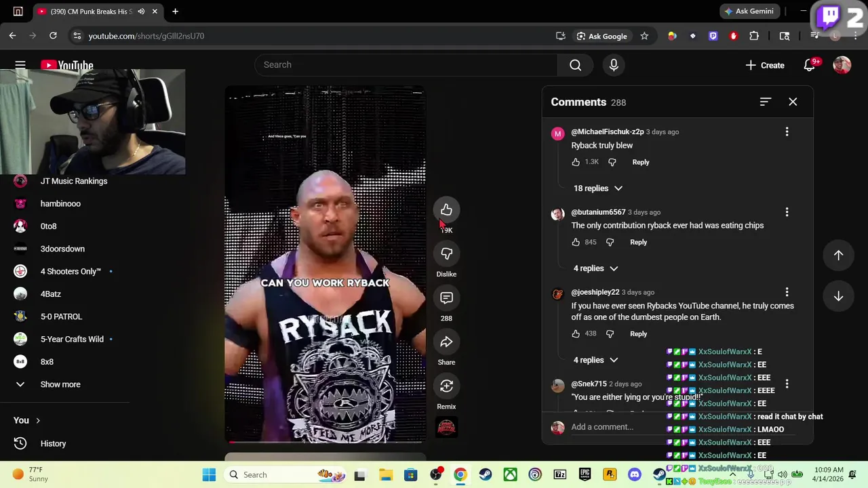Open YouTube account avatar menu
Viewport: 868px width, 488px height.
pos(842,65)
